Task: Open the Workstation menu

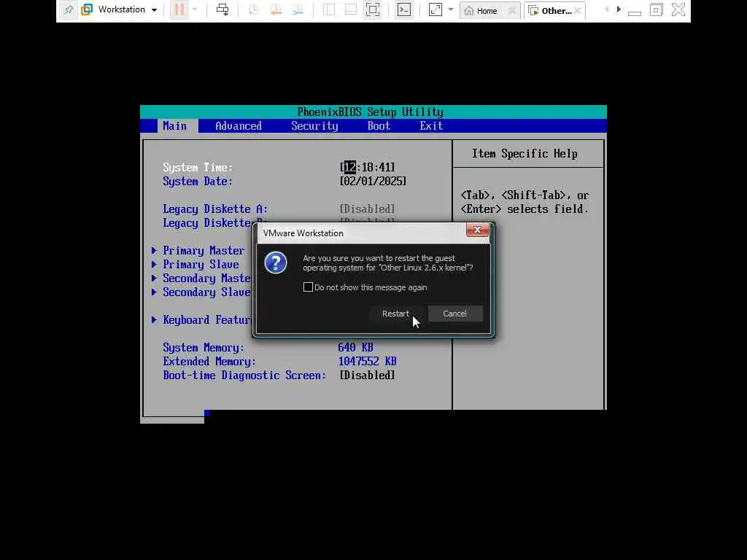Action: (120, 9)
